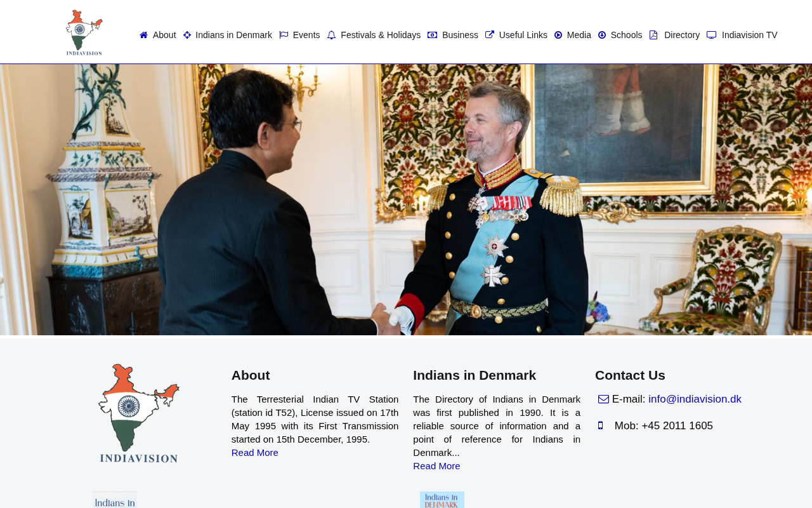This screenshot has width=812, height=508.
Task: Click the Indiavision logo in the header
Action: [x=84, y=32]
